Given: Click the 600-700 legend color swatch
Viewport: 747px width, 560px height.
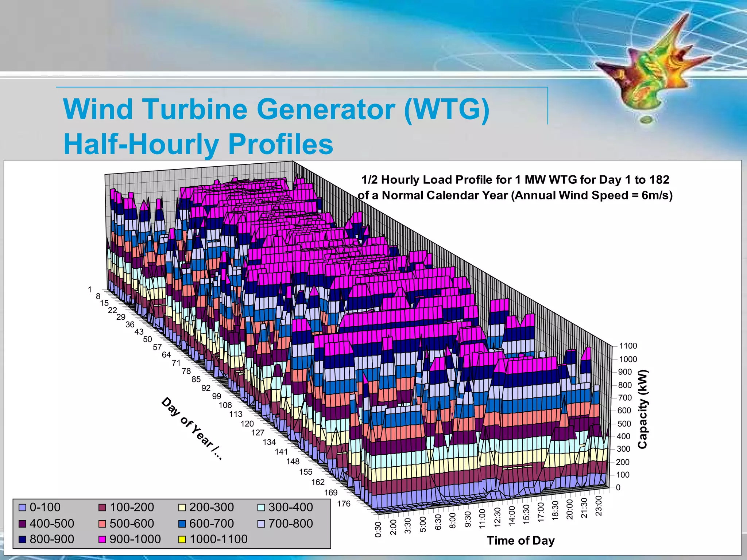Looking at the screenshot, I should click(182, 524).
